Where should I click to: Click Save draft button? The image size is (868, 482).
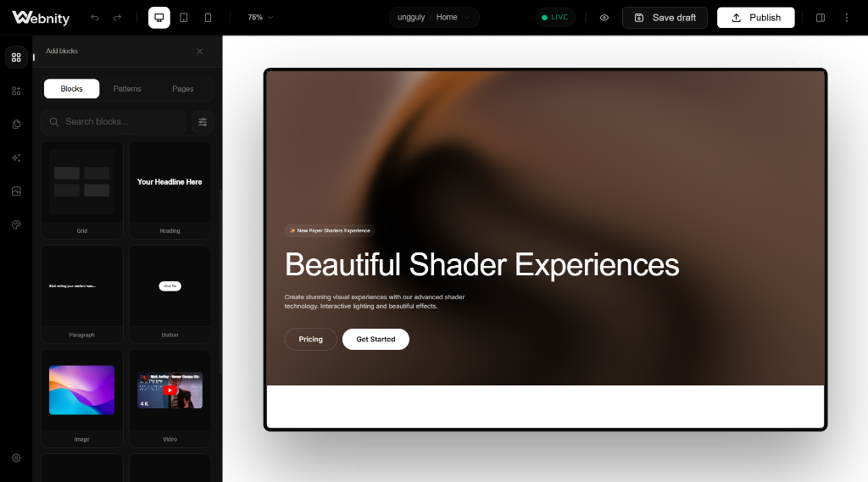pos(665,18)
